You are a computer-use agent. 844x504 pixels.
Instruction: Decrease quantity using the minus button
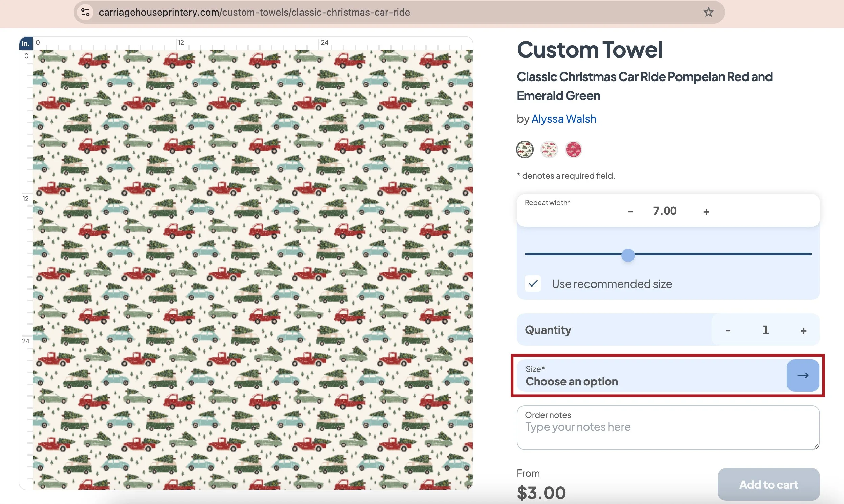click(x=728, y=330)
